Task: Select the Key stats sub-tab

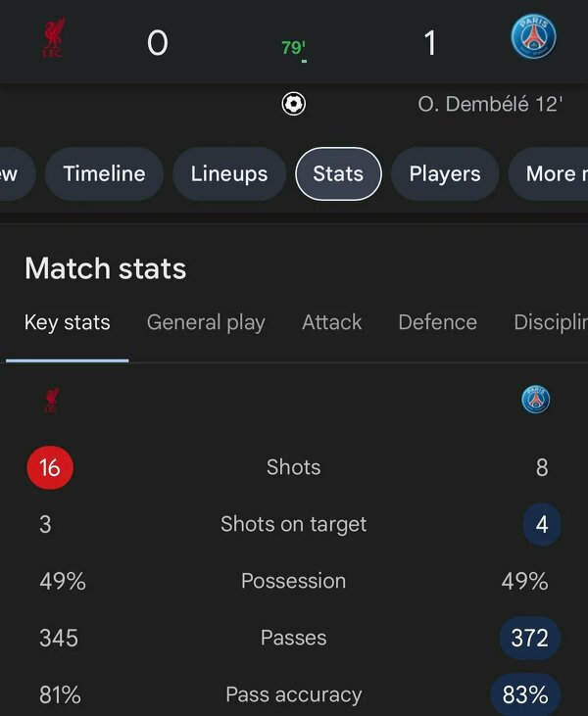Action: (x=68, y=322)
